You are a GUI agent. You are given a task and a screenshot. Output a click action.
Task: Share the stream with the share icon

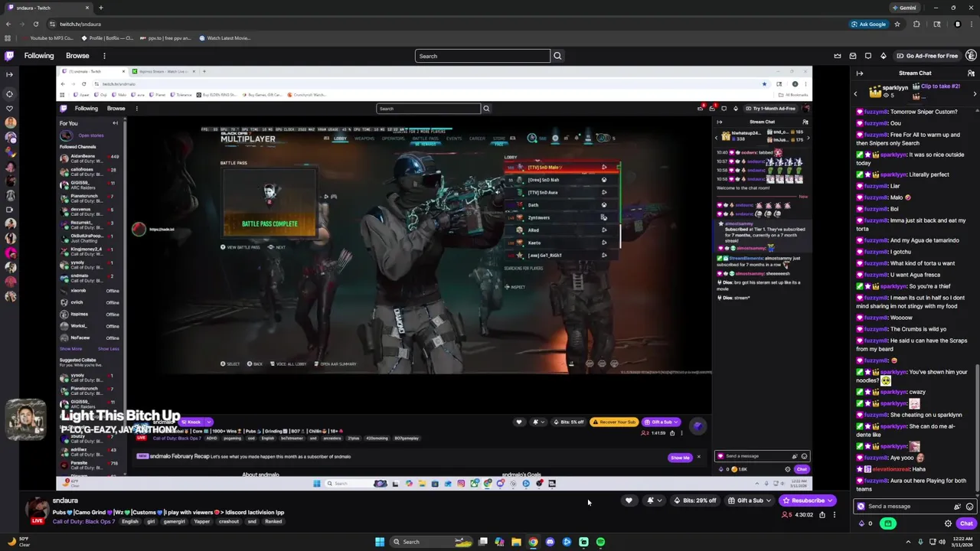[x=822, y=515]
